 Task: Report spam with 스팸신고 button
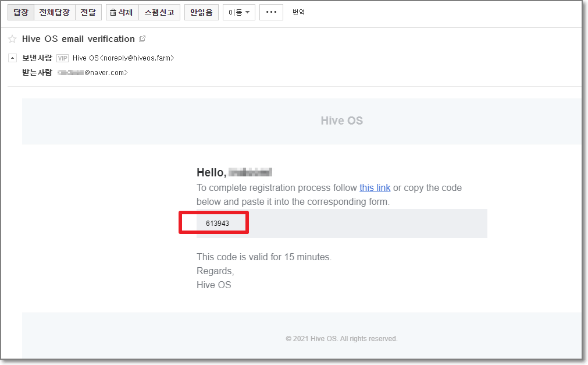159,12
